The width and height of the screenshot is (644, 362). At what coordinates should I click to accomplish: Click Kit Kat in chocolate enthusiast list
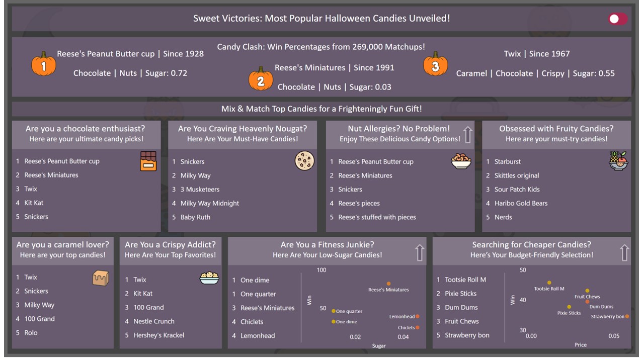(x=34, y=203)
